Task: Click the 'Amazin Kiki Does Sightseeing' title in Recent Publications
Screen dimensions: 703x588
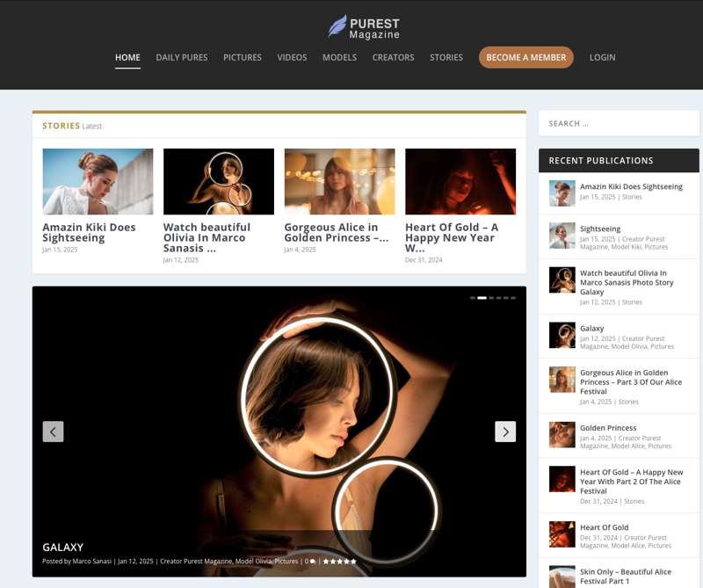Action: [x=631, y=186]
